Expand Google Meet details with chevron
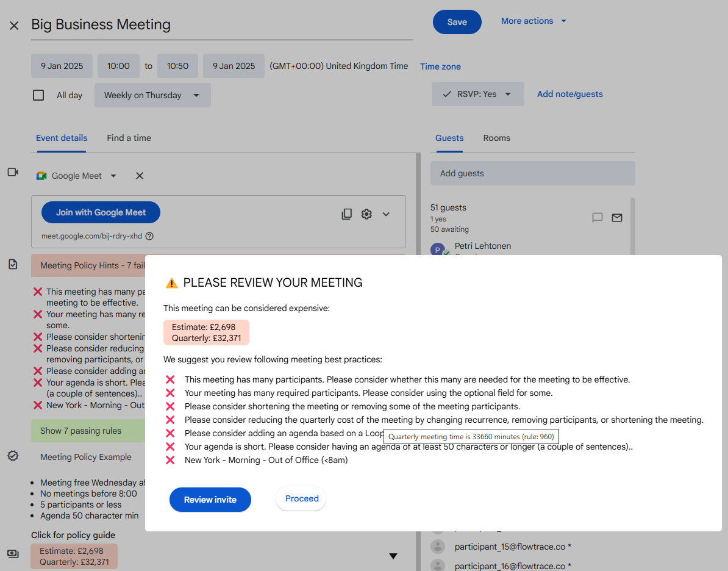Screen dimensions: 728x571 [x=386, y=214]
